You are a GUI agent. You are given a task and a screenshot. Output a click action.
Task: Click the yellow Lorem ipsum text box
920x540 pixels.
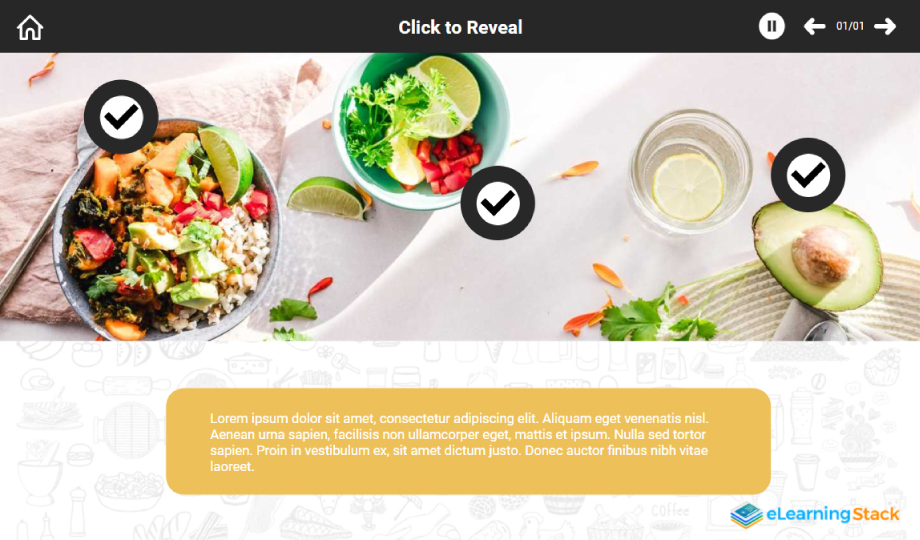(x=468, y=441)
